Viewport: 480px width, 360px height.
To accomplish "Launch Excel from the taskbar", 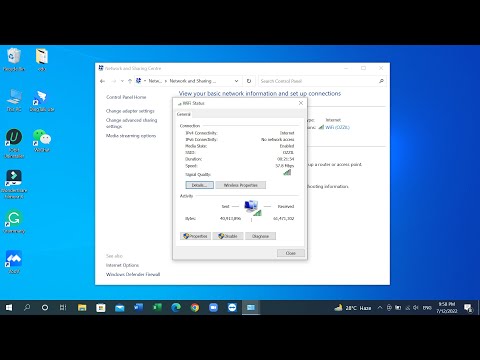I will pos(157,307).
